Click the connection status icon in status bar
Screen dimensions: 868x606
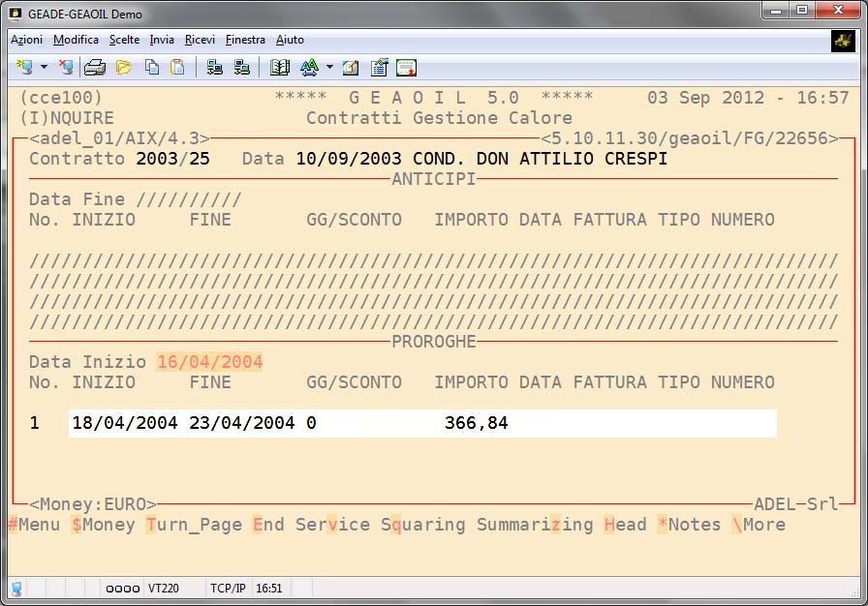click(16, 588)
